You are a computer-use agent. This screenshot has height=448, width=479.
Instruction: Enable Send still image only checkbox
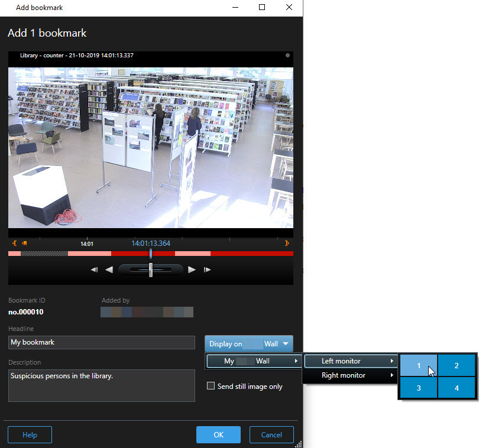(x=211, y=387)
